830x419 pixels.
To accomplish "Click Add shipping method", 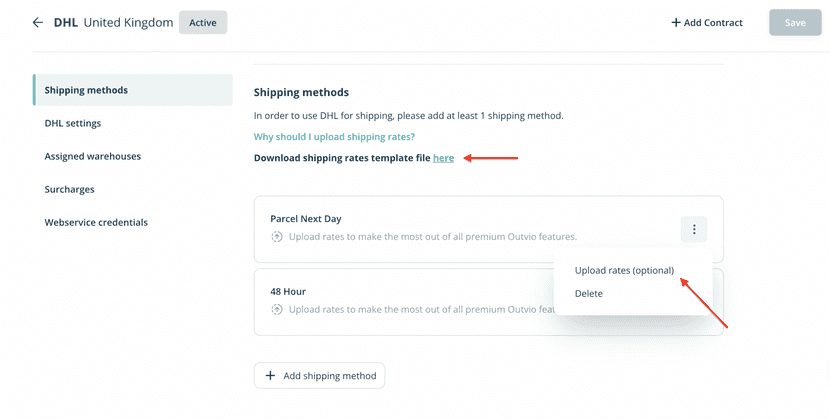I will pyautogui.click(x=319, y=376).
